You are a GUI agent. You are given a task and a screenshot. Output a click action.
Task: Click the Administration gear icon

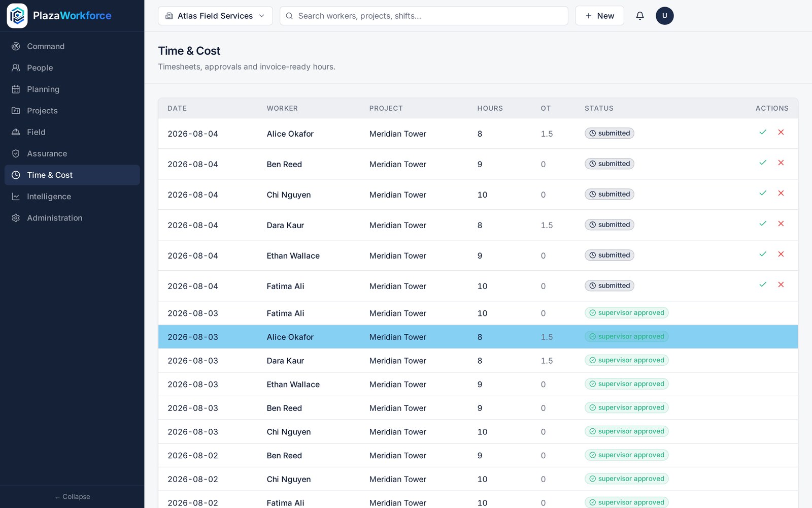tap(16, 218)
